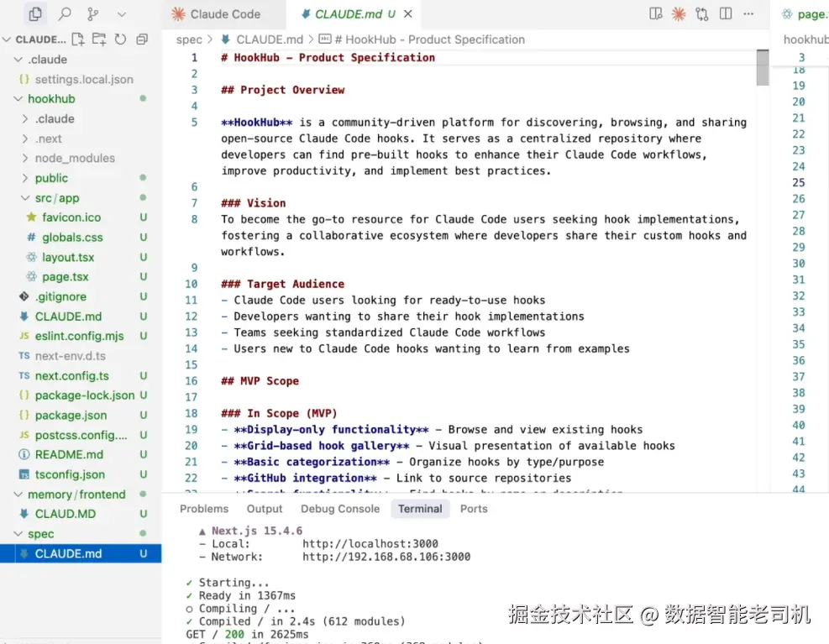829x644 pixels.
Task: Open CLAUDE.md under hookhub folder
Action: point(68,317)
